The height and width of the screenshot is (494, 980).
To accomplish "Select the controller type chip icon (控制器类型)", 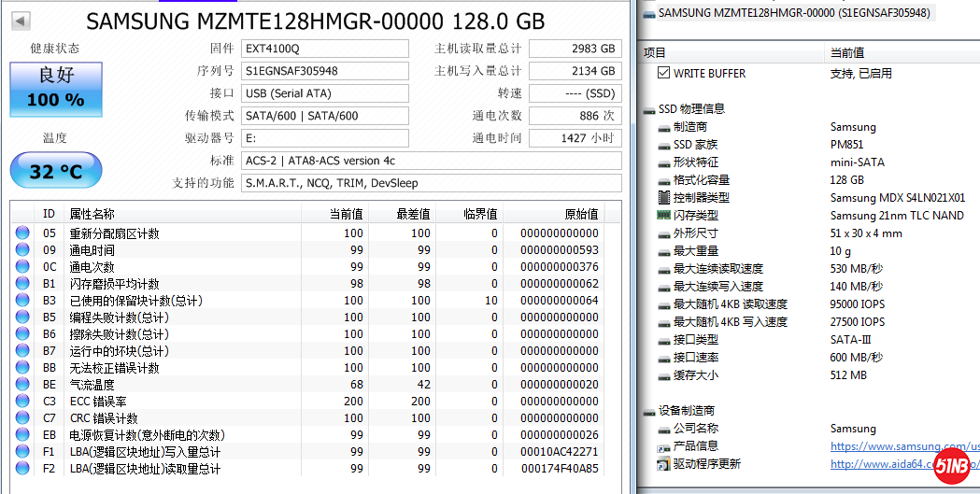I will click(x=664, y=198).
